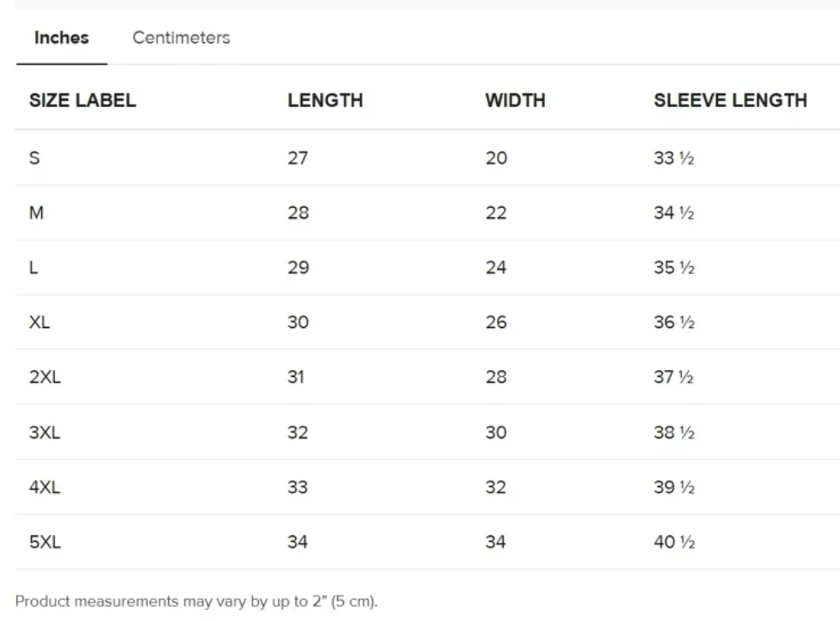
Task: Click the SIZE LABEL column header
Action: point(82,101)
